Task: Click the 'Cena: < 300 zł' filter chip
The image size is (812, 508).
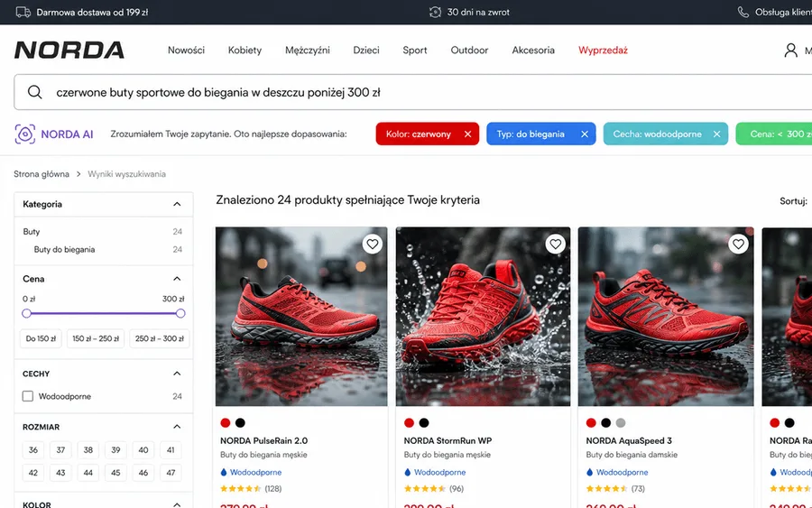Action: tap(774, 134)
